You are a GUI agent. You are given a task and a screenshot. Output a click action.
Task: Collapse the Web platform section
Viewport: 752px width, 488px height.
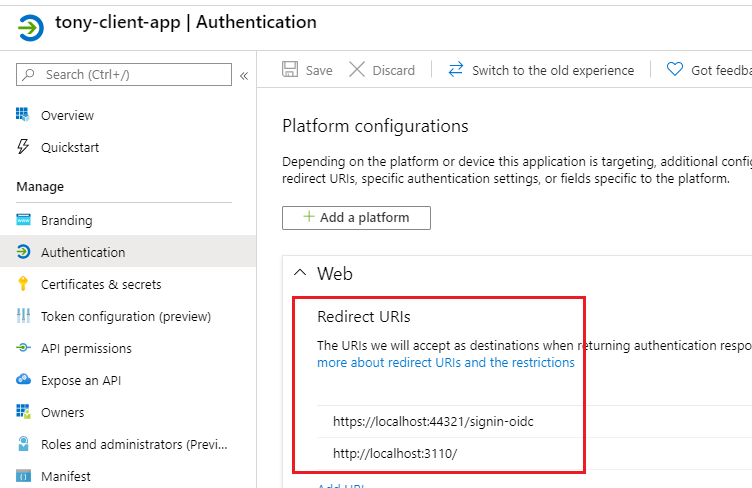pos(299,273)
